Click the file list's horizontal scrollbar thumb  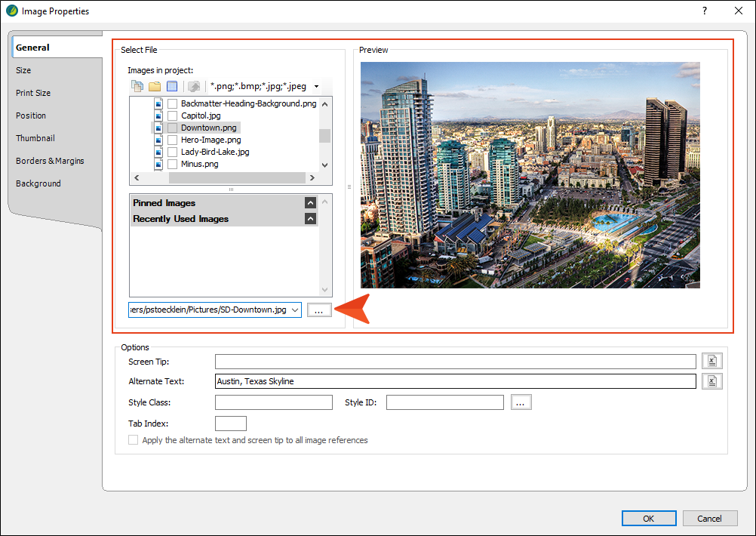(x=237, y=177)
